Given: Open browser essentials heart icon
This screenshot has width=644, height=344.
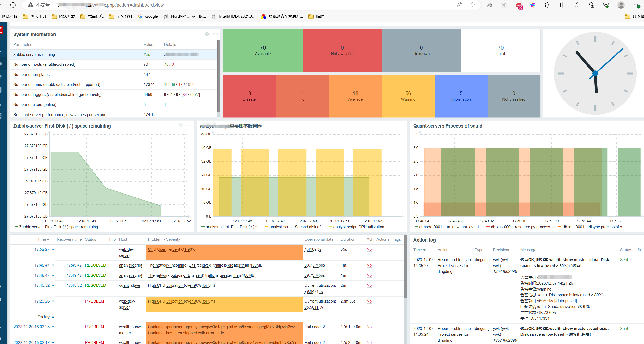Looking at the screenshot, I should click(x=606, y=5).
